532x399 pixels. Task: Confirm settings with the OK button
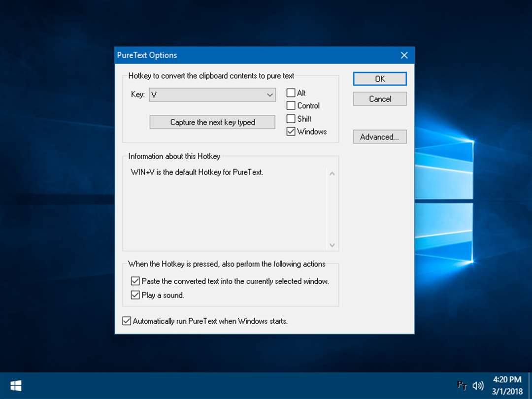380,79
